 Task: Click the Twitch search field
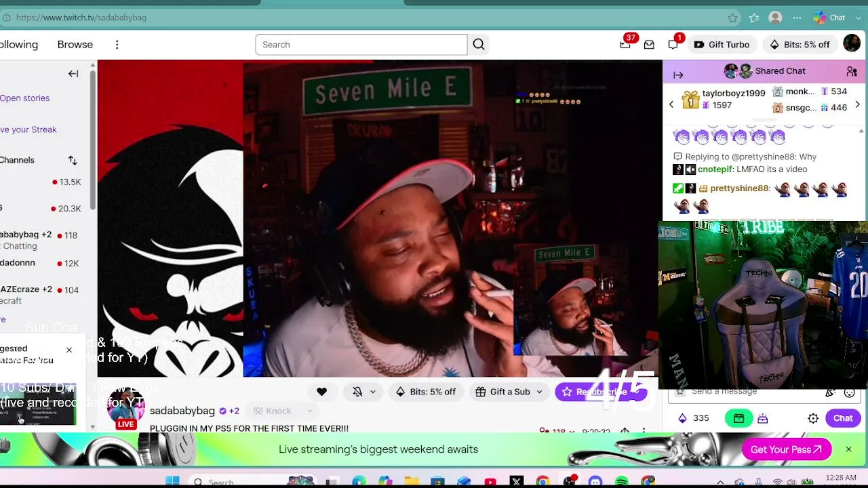361,45
